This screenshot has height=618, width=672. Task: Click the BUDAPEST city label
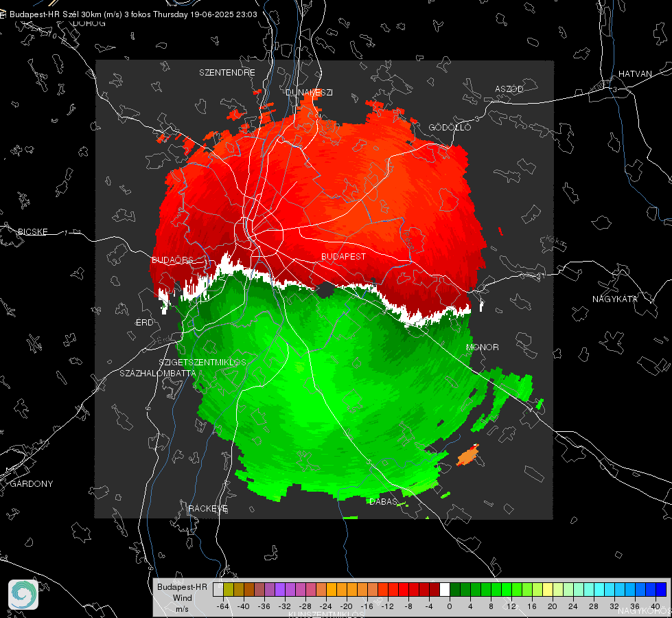coord(344,256)
